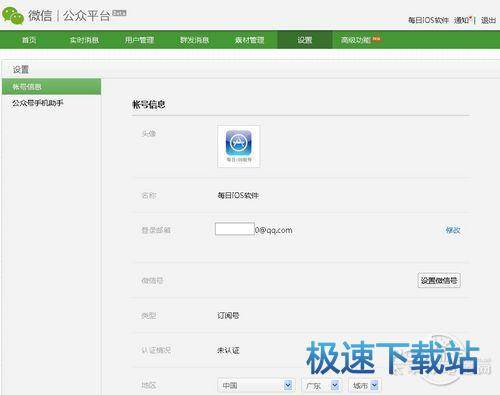Image resolution: width=500 pixels, height=395 pixels.
Task: Open 公众号手机助手 in sidebar
Action: click(38, 103)
